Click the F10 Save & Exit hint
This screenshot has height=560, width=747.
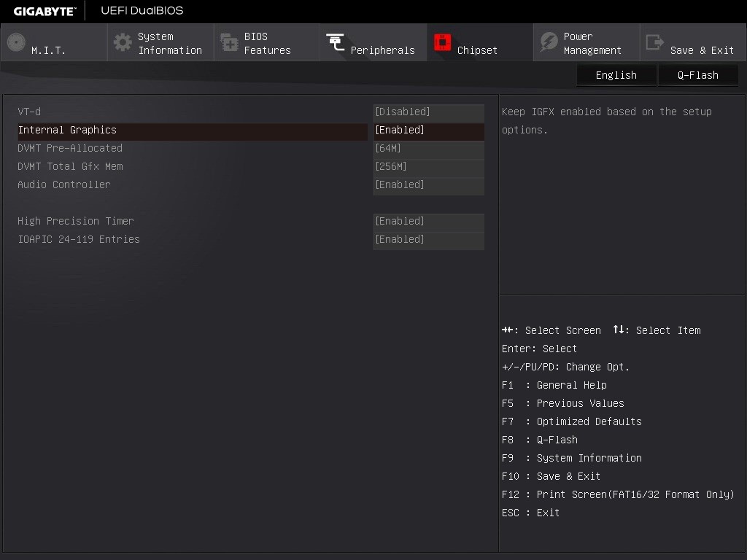point(551,476)
